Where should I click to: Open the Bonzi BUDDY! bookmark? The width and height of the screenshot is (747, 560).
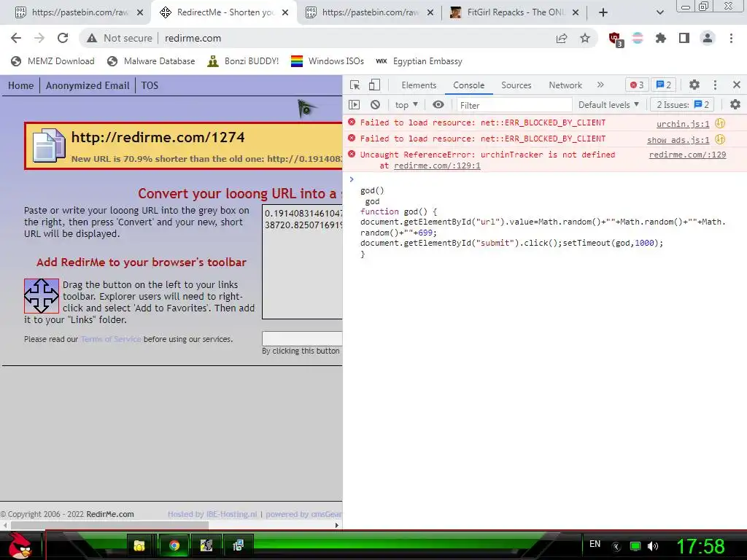[x=243, y=61]
